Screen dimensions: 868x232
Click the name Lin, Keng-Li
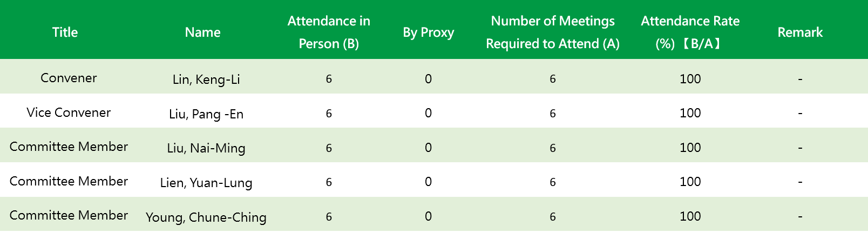tap(206, 79)
